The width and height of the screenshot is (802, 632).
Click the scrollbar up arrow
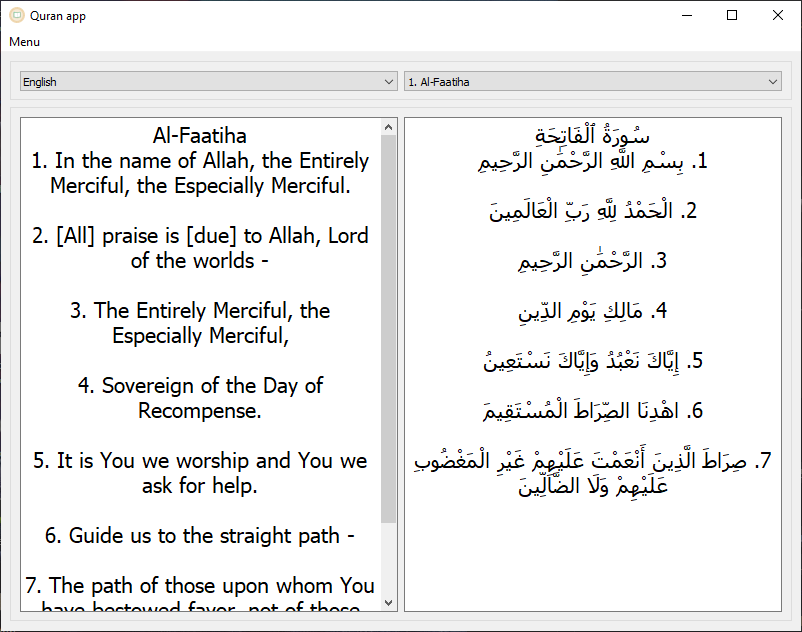[389, 125]
